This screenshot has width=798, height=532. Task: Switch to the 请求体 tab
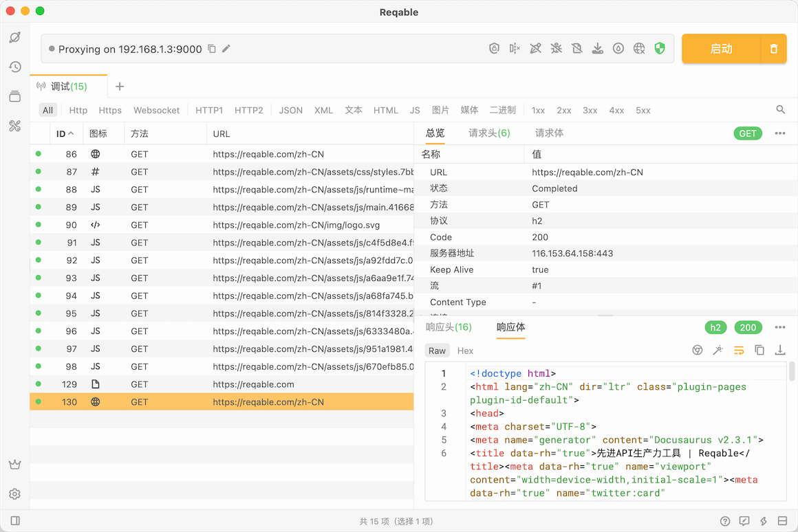coord(549,133)
